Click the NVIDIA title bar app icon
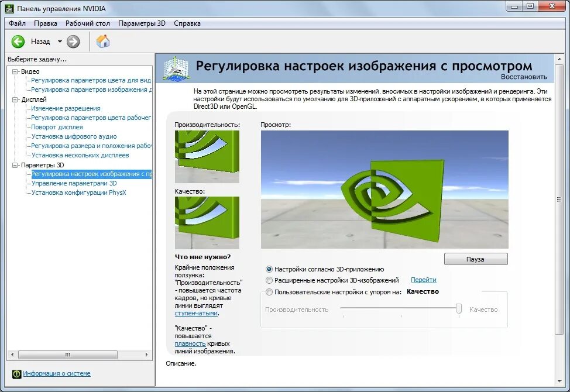The image size is (570, 392). point(9,8)
